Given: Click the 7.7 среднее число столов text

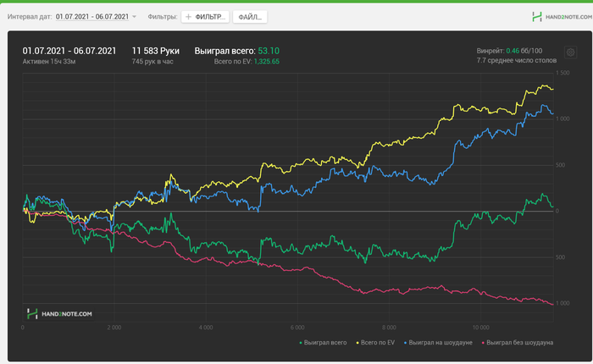Looking at the screenshot, I should (x=516, y=60).
